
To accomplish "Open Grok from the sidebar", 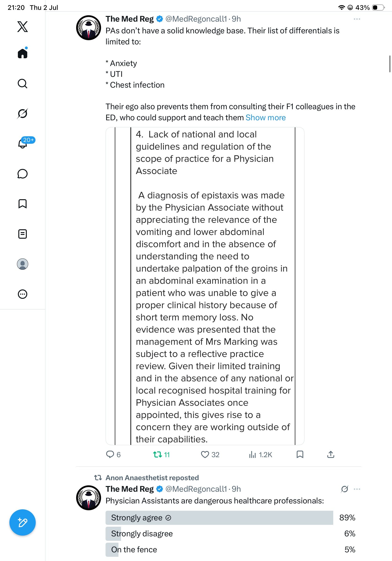I will 23,113.
